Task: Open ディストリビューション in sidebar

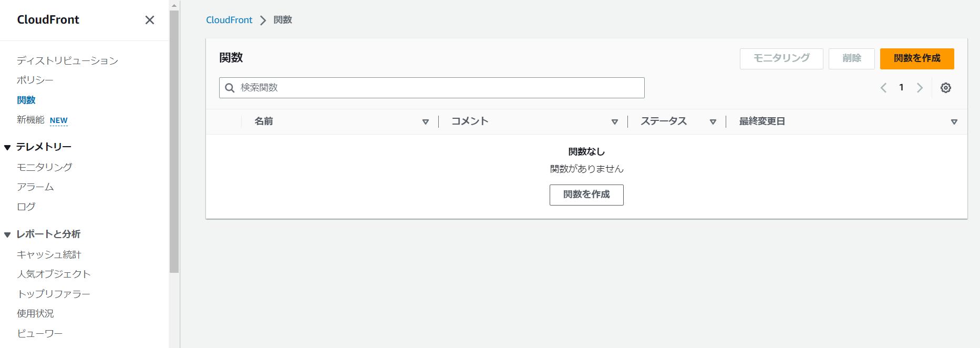Action: point(67,60)
